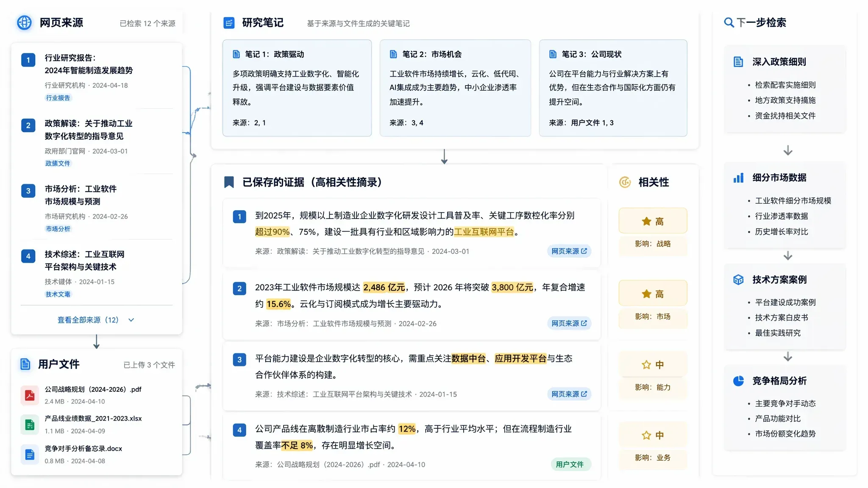Click the document icon of 笔记 1：政策驱动

(236, 54)
